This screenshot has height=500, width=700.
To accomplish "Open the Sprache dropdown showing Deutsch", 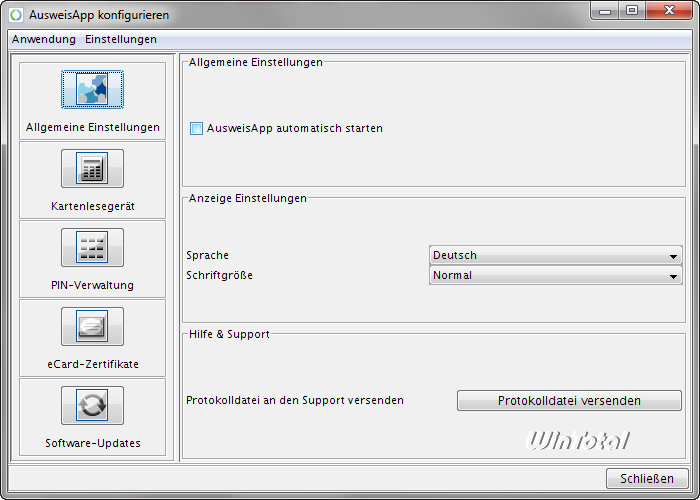I will point(555,255).
